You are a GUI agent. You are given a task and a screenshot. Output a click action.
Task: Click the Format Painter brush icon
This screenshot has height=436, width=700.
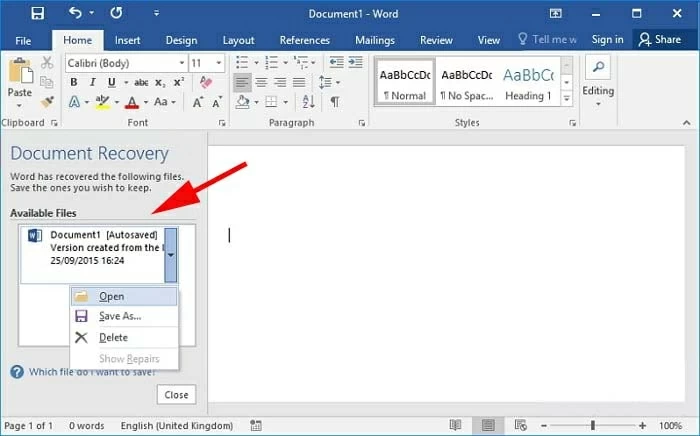(47, 101)
